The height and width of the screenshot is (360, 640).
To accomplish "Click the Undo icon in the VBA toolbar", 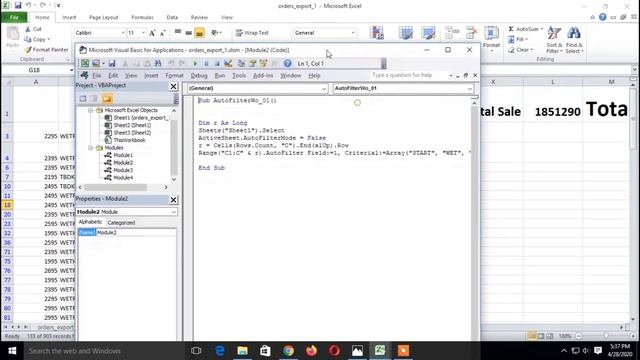I will click(171, 63).
